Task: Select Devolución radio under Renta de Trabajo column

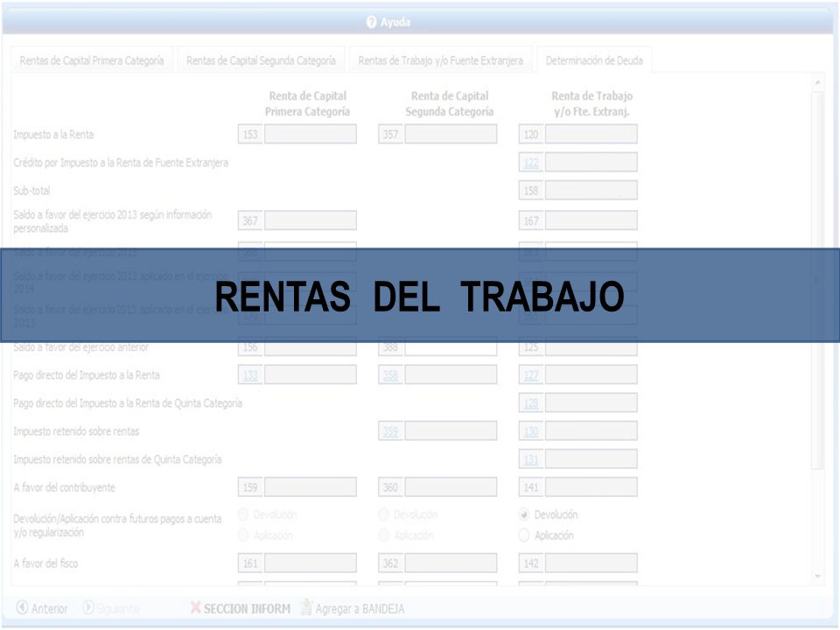Action: point(524,514)
